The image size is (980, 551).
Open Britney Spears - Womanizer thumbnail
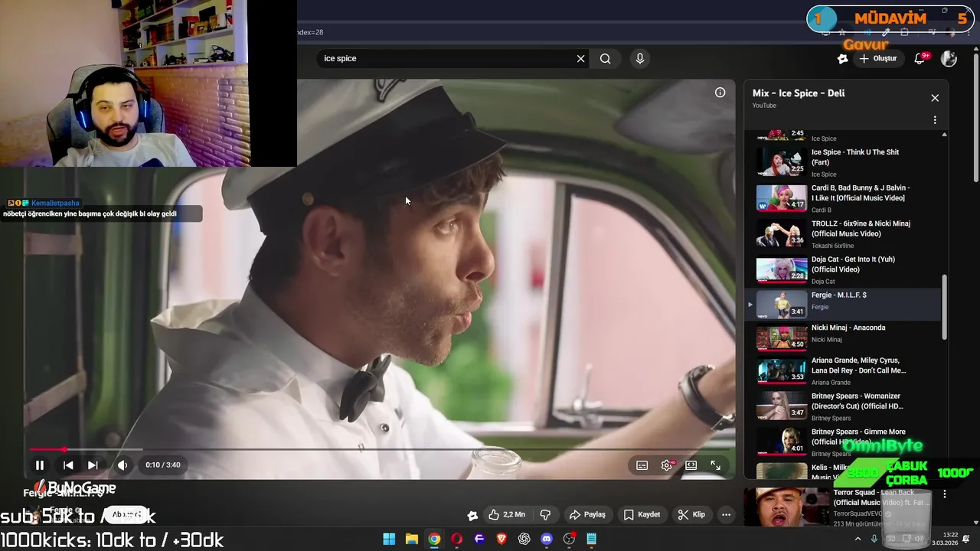[x=782, y=406]
